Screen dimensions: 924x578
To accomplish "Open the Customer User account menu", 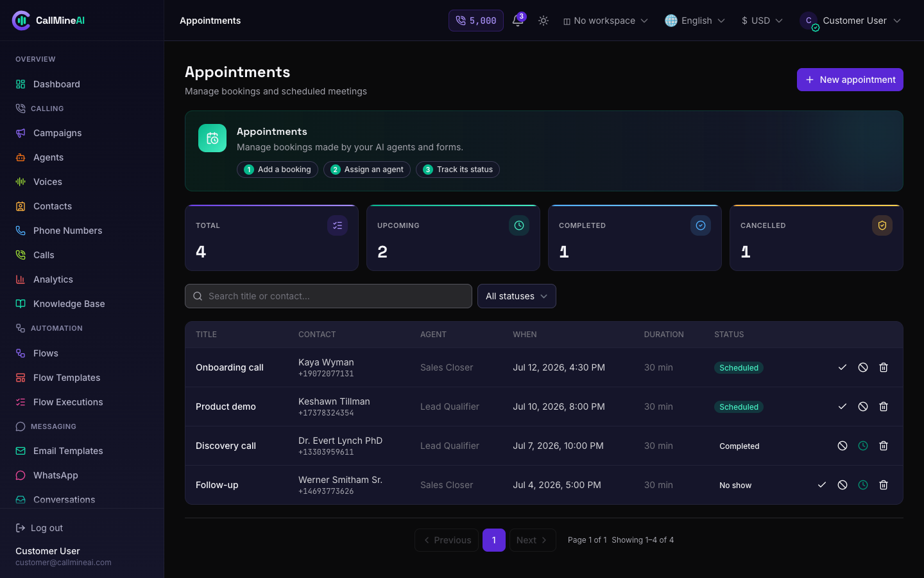I will (850, 21).
